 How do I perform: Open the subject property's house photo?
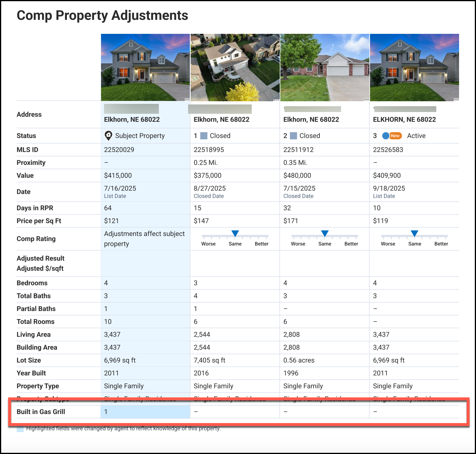[145, 67]
